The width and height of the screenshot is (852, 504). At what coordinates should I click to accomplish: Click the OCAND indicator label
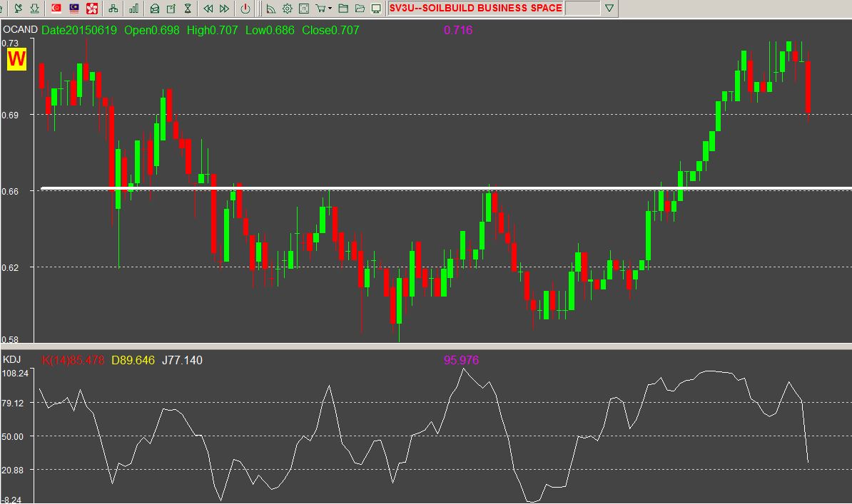coord(20,30)
